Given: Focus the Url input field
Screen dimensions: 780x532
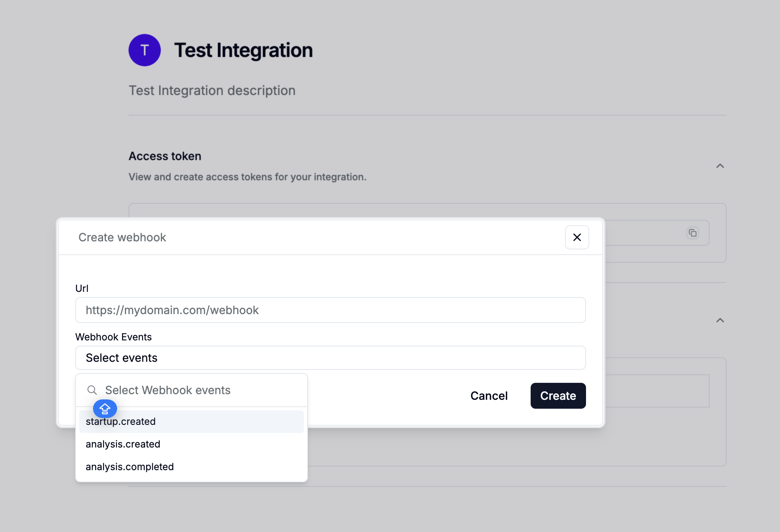Looking at the screenshot, I should pos(330,310).
